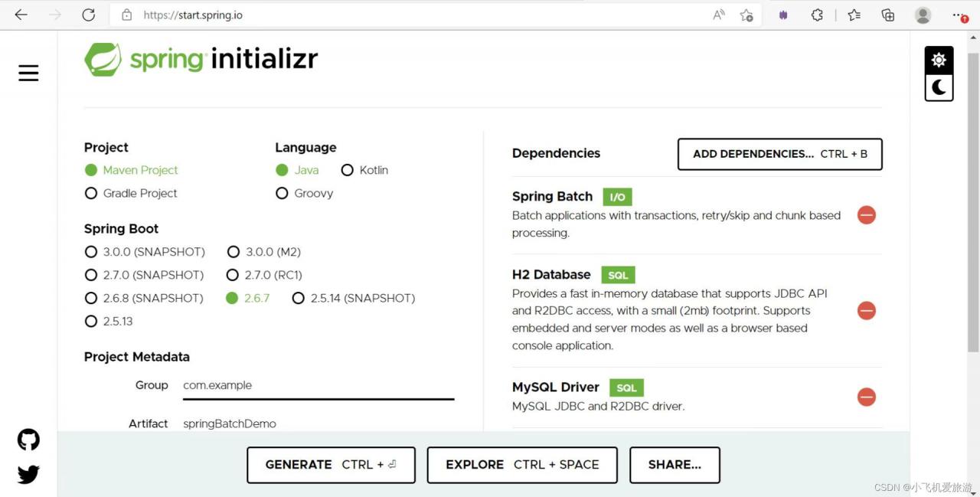This screenshot has width=980, height=497.
Task: Click the H2 Database title
Action: (551, 275)
